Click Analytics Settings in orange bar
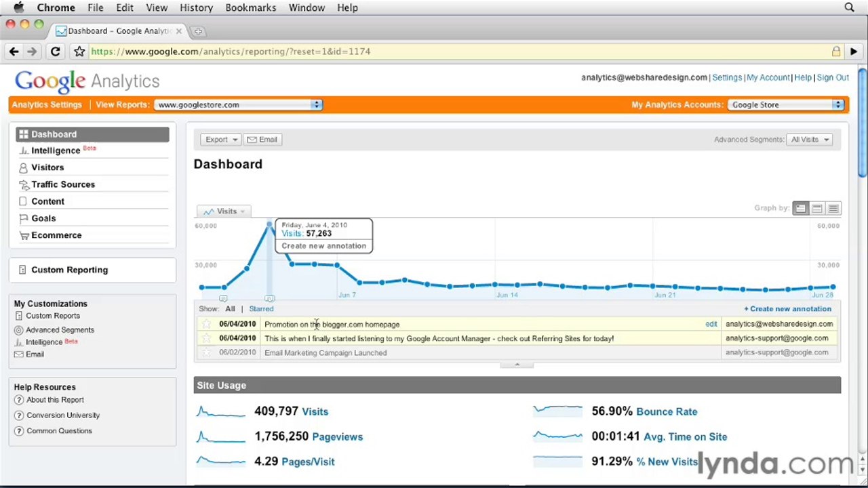This screenshot has height=488, width=868. (47, 105)
